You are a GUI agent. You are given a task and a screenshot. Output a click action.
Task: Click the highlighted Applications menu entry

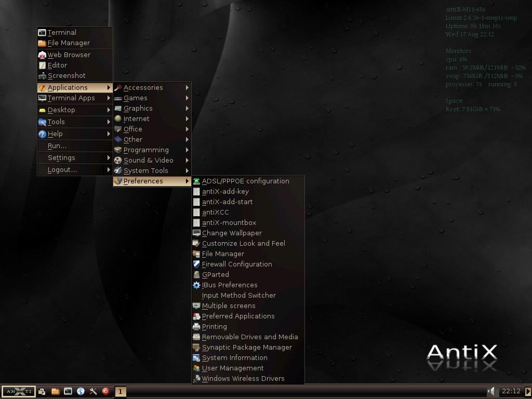tap(75, 87)
